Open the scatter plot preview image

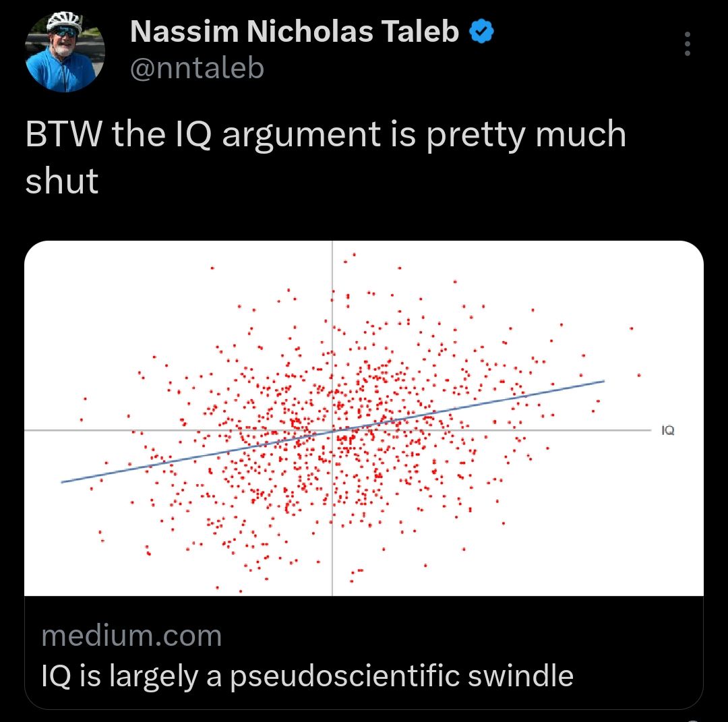point(363,418)
